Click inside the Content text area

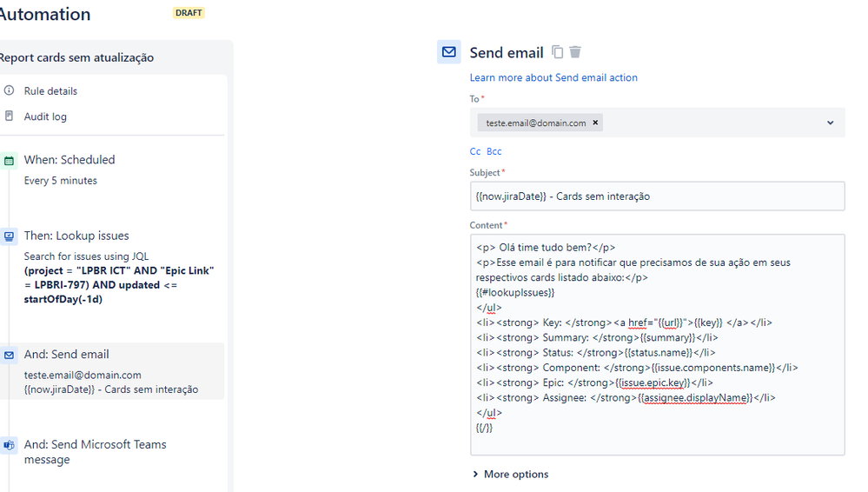[x=657, y=344]
